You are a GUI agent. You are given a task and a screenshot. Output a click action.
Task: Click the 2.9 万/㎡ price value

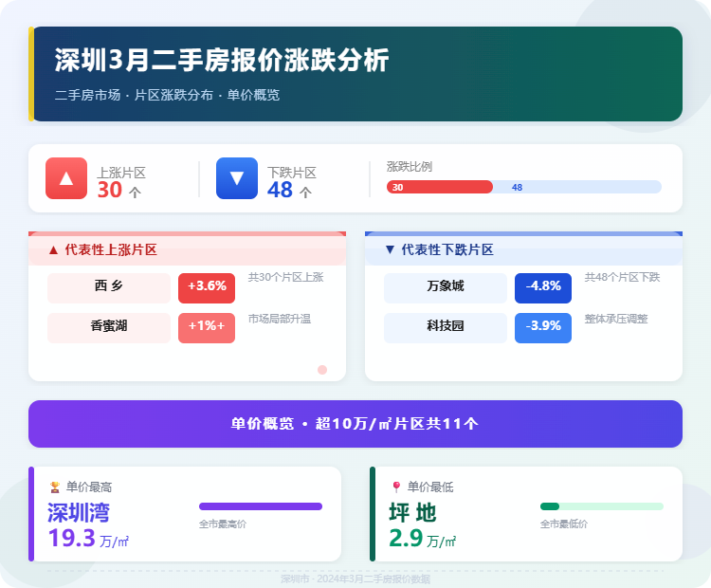pyautogui.click(x=423, y=539)
